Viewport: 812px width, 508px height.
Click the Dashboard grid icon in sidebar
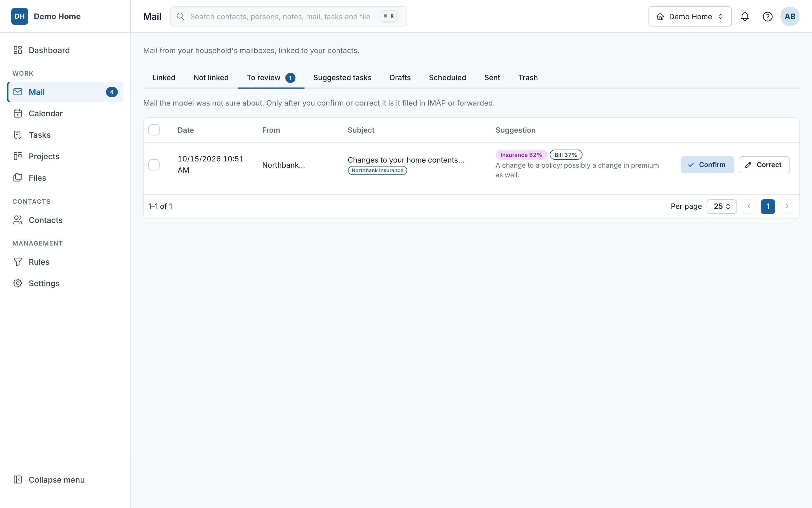pyautogui.click(x=18, y=50)
